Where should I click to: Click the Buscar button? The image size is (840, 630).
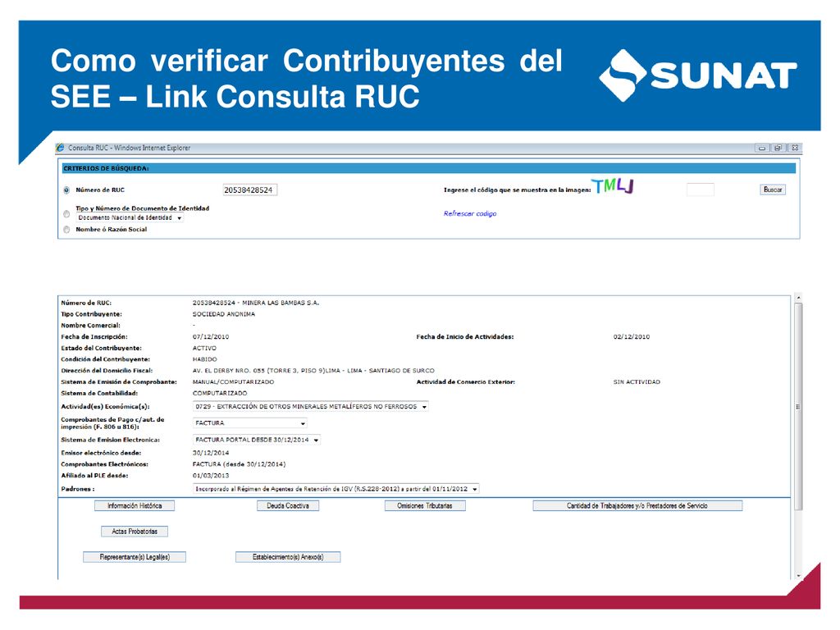pos(773,189)
